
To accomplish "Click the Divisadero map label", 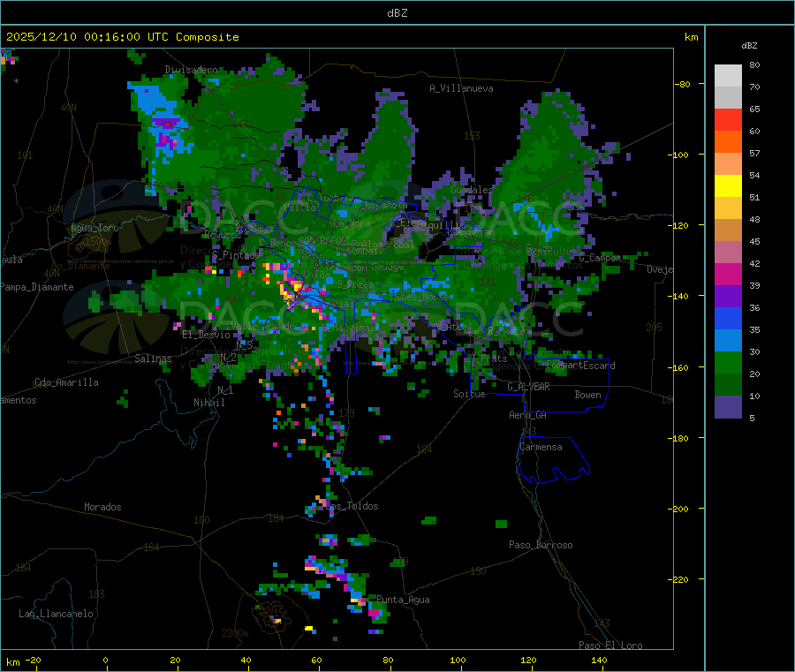I will tap(191, 70).
